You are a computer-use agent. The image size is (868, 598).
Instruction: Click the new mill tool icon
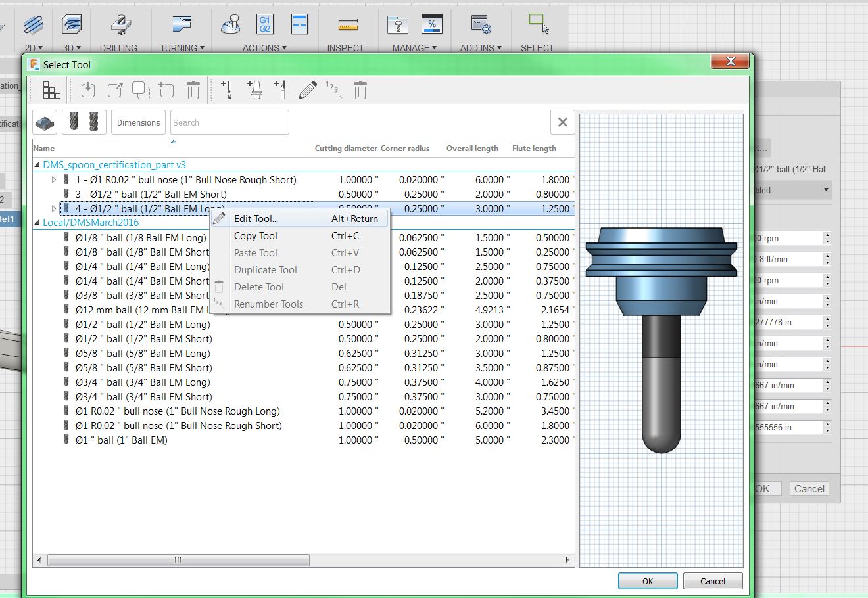[227, 90]
